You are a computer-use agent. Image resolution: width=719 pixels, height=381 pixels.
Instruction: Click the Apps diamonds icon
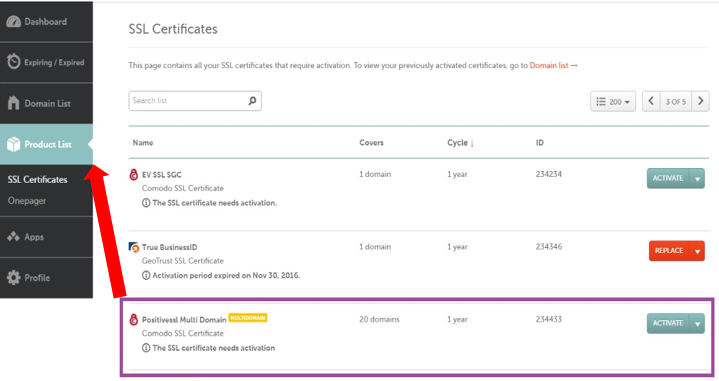pos(13,237)
